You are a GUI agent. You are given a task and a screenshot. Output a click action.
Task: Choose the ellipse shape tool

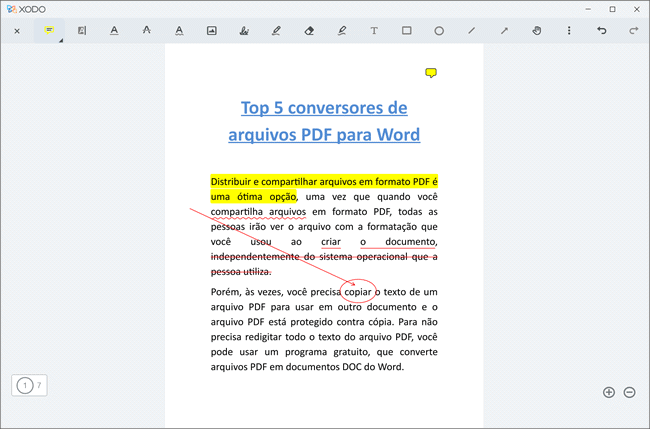(x=439, y=31)
